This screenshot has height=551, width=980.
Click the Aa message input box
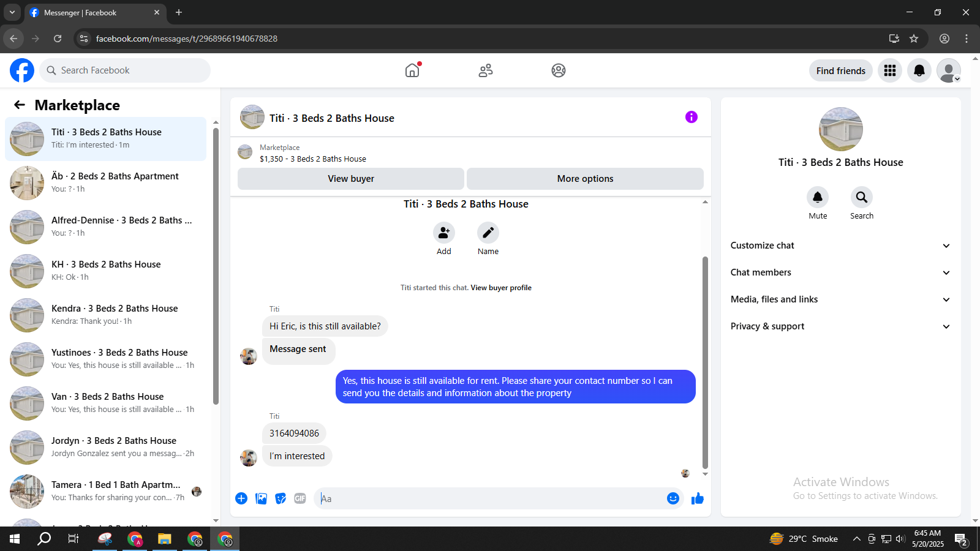click(x=490, y=498)
